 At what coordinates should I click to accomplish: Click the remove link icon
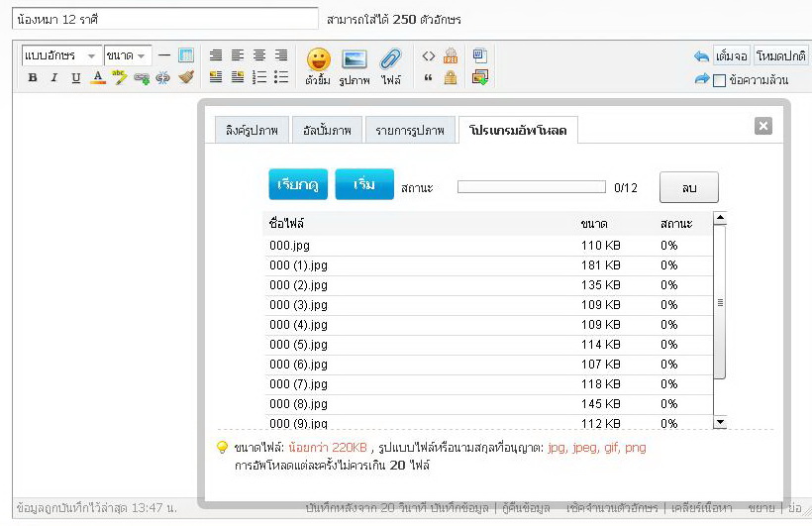pos(163,78)
